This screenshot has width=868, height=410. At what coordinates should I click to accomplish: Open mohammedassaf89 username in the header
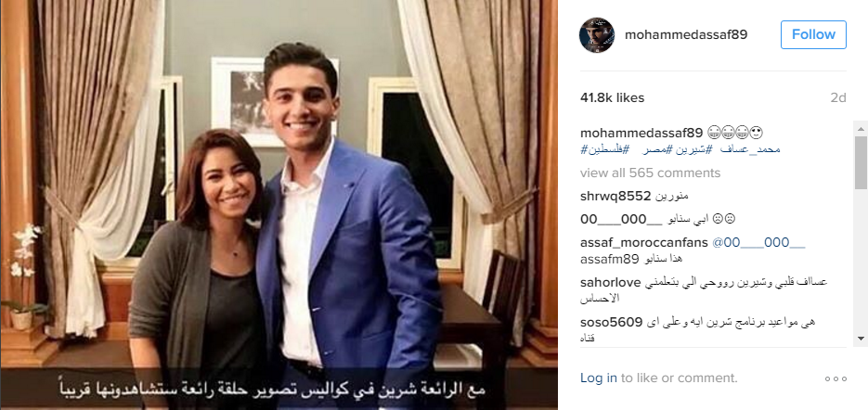click(686, 35)
